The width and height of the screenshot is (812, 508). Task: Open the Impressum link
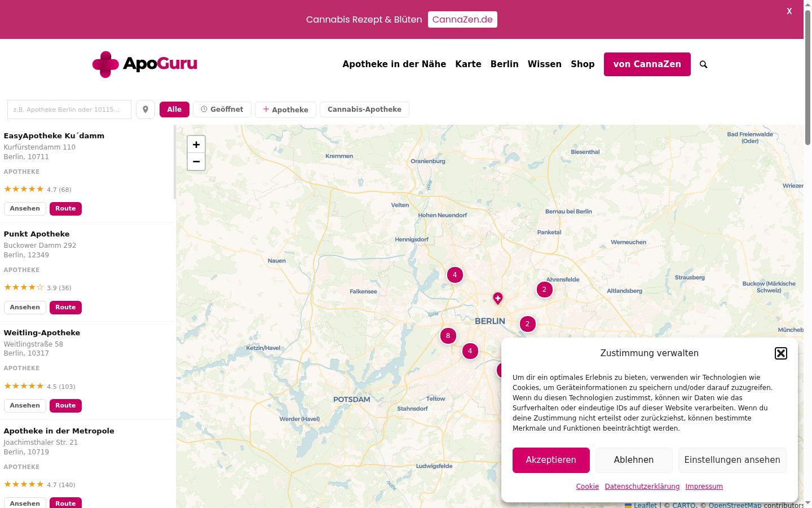[704, 487]
